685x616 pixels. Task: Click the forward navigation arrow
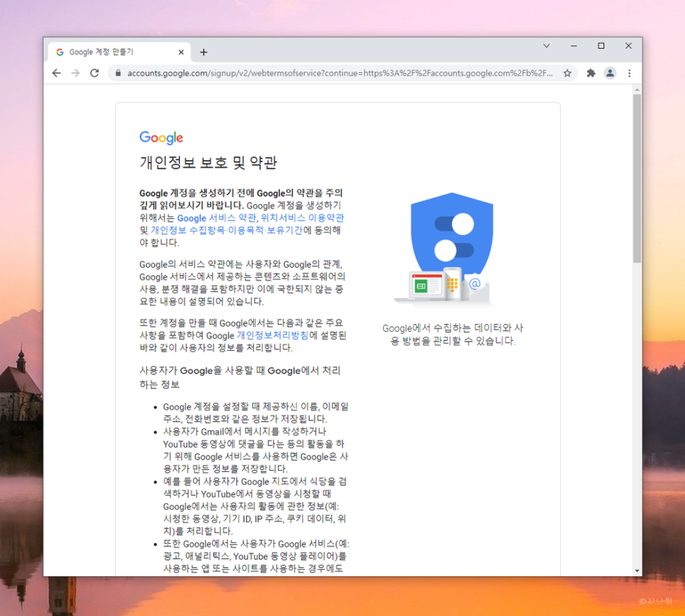(76, 73)
